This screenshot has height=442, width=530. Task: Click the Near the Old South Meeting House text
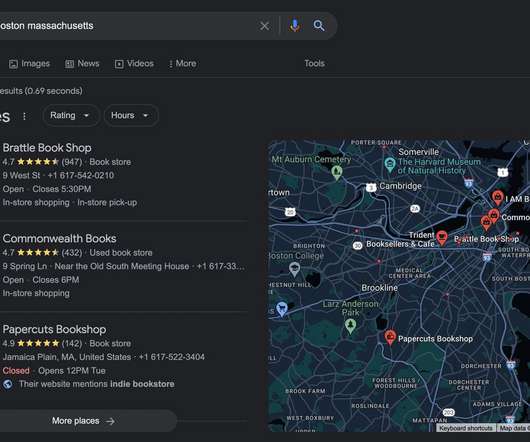coord(122,266)
